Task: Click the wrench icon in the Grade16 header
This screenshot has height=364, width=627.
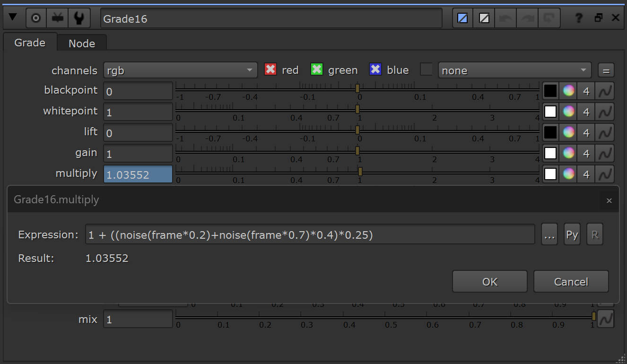Action: point(79,18)
